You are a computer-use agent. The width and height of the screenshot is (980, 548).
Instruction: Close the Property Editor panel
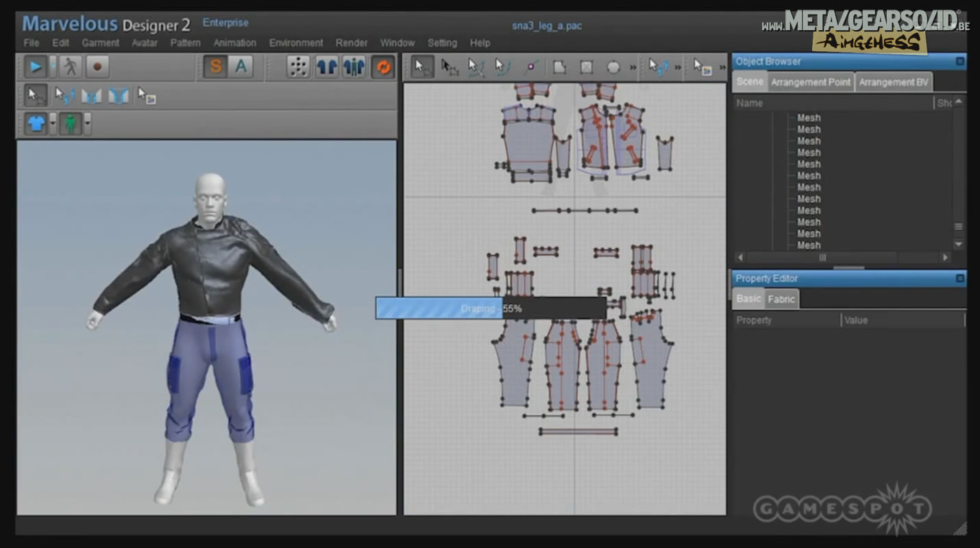[x=960, y=279]
